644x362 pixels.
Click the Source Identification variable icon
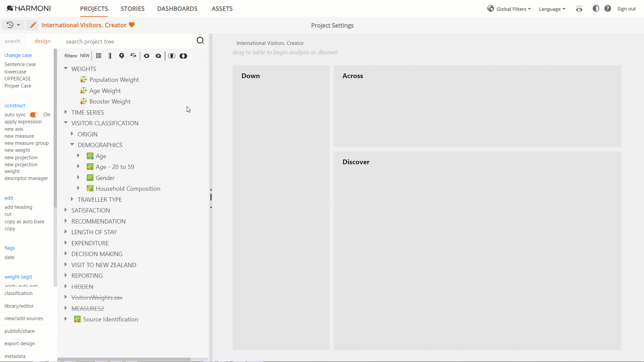(x=77, y=319)
